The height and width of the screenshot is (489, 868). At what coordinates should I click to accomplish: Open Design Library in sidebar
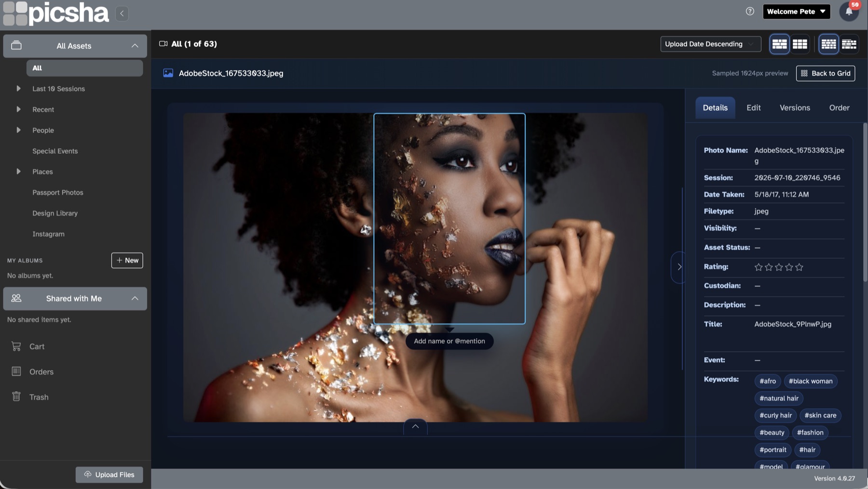coord(55,213)
